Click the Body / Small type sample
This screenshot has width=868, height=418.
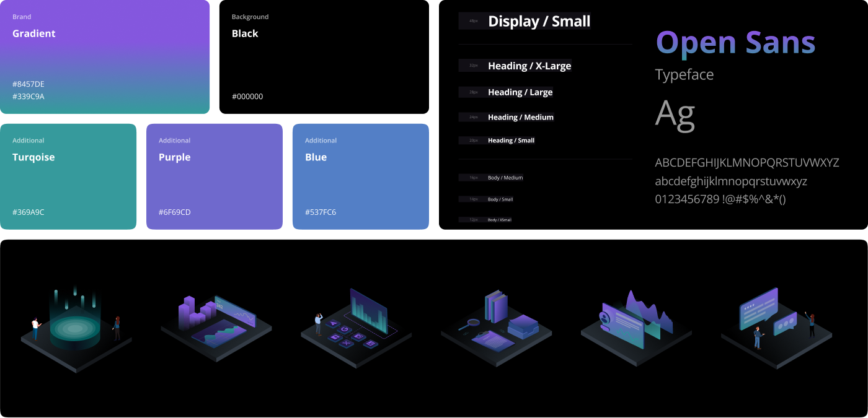tap(500, 199)
